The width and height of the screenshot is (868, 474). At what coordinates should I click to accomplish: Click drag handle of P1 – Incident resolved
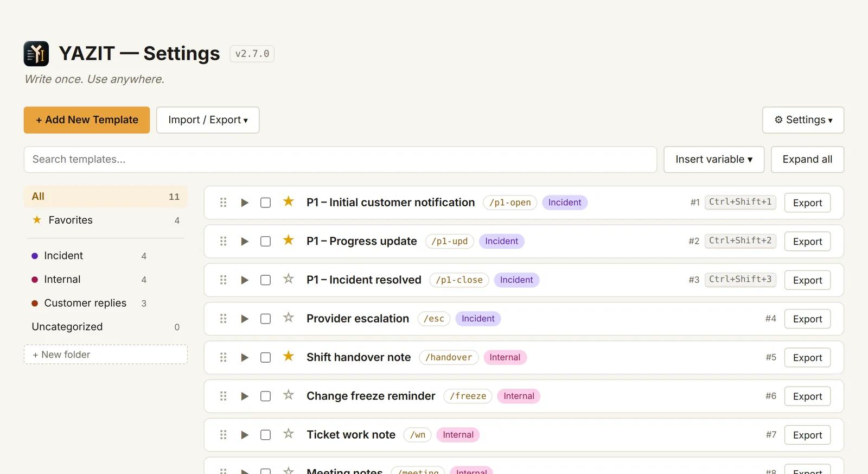pos(223,280)
